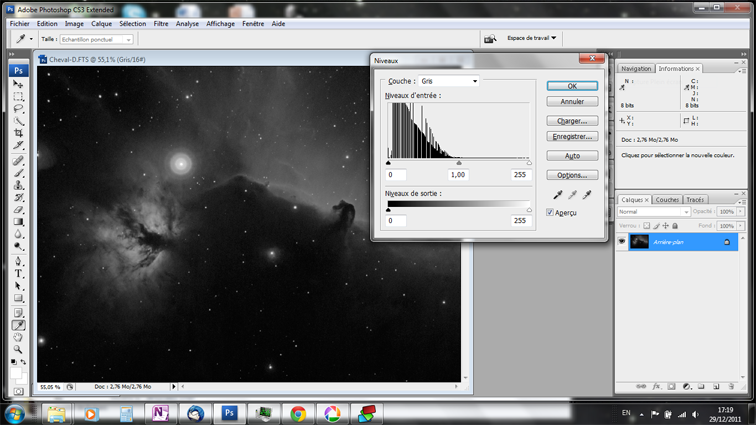Select the Gradient tool
Screen dimensions: 756x425
pyautogui.click(x=18, y=222)
